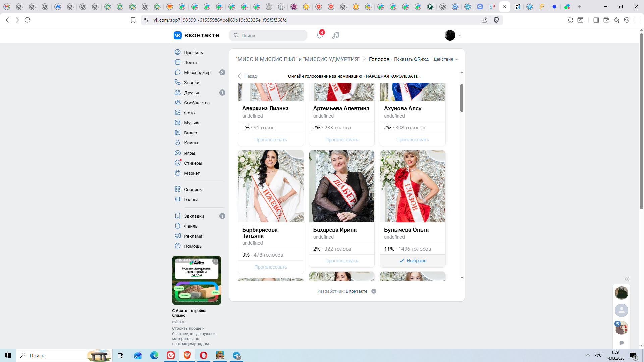
Task: Open Стикеры in the sidebar
Action: (x=193, y=163)
